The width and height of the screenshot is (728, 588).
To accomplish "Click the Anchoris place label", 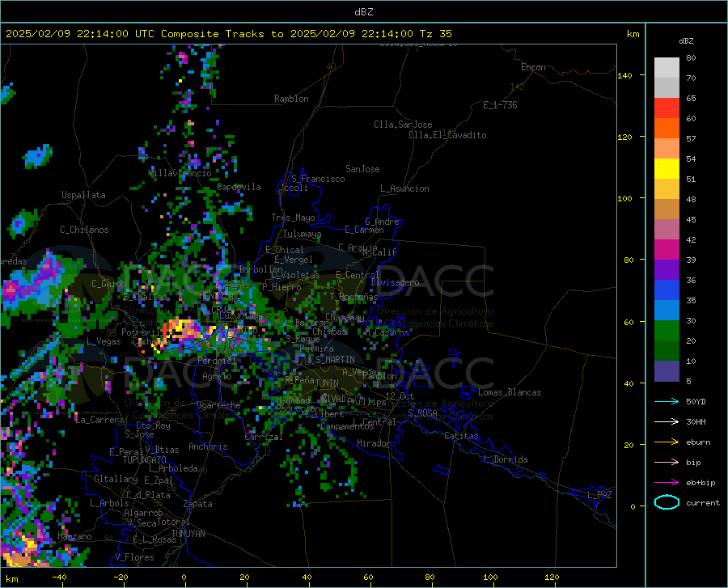I will (x=208, y=446).
